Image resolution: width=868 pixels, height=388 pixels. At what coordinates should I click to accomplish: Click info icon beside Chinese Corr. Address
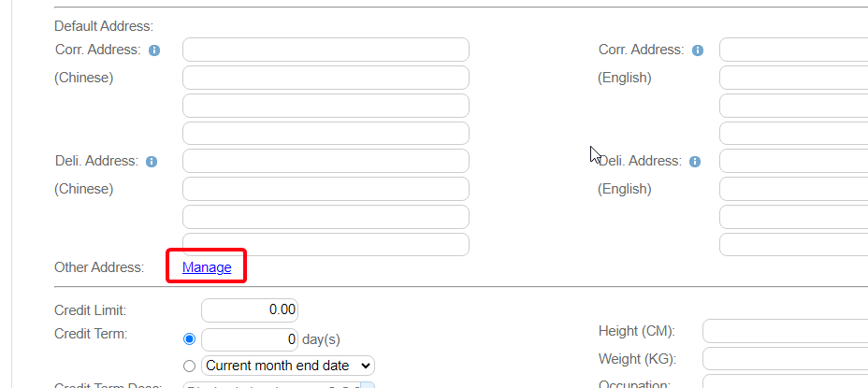[x=154, y=50]
